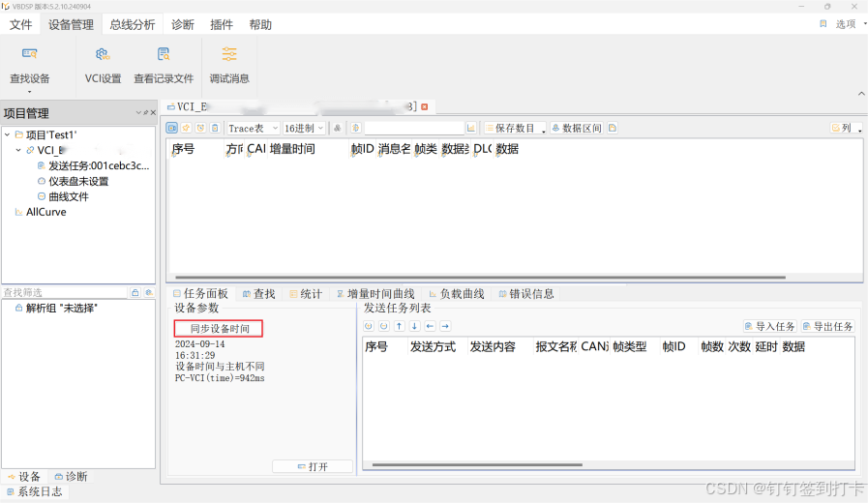The image size is (868, 503).
Task: Switch to the 负载曲线 tab
Action: click(x=457, y=294)
